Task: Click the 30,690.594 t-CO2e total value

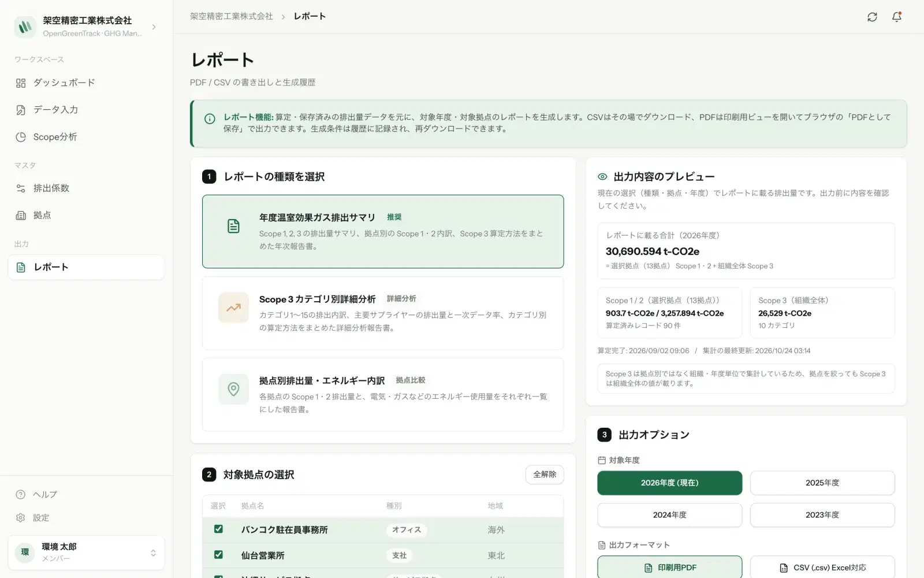Action: [x=653, y=251]
